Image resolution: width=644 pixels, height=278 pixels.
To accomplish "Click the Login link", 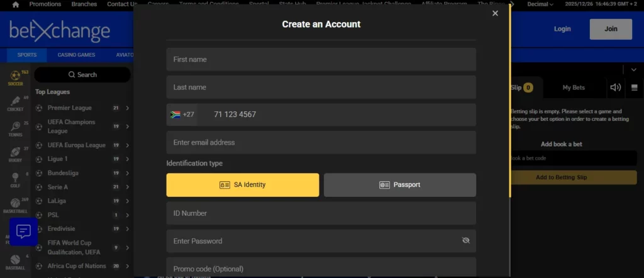I will pyautogui.click(x=562, y=29).
